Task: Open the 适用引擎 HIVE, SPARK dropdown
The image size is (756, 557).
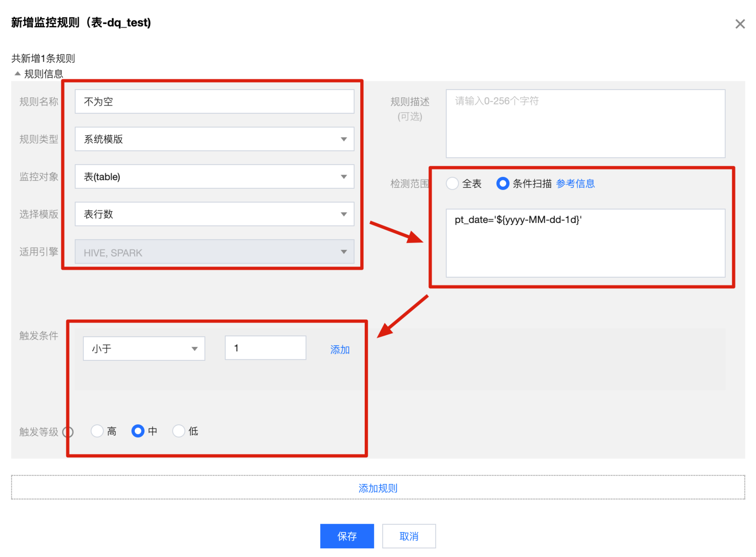Action: (214, 252)
